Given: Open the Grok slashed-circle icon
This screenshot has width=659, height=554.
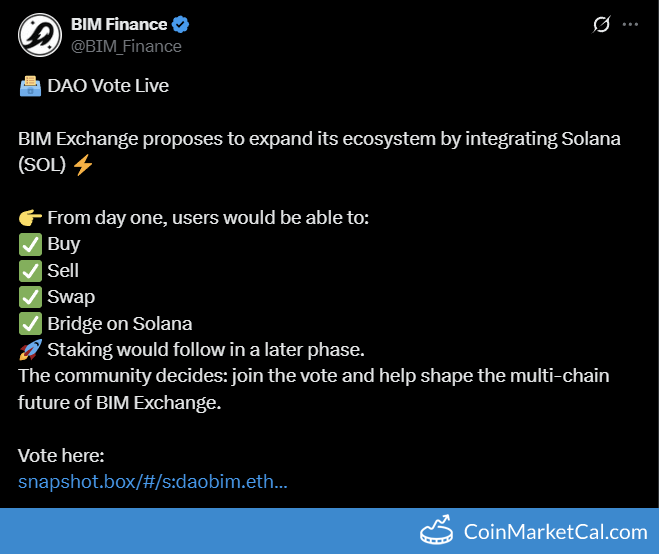Looking at the screenshot, I should (601, 24).
